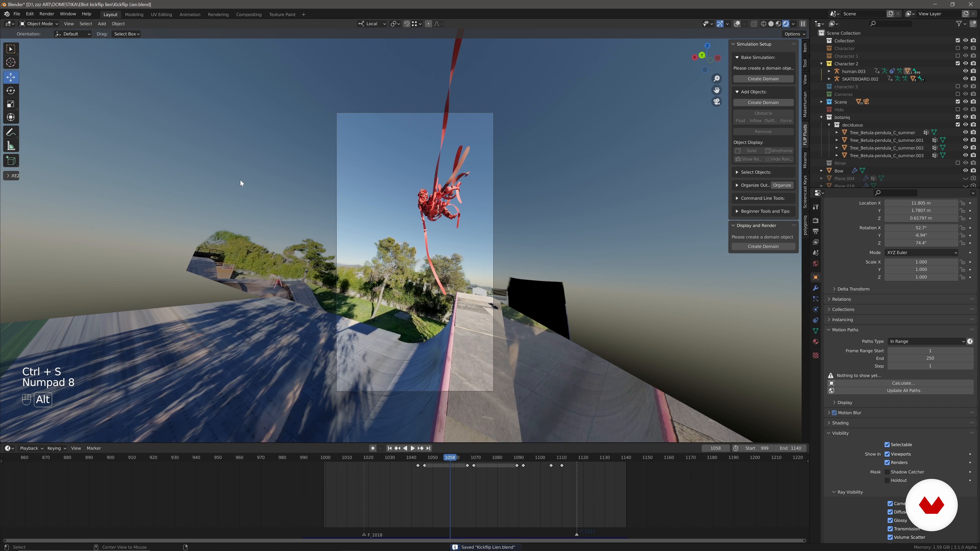
Task: Toggle Show In Viewports checkbox
Action: pyautogui.click(x=887, y=454)
